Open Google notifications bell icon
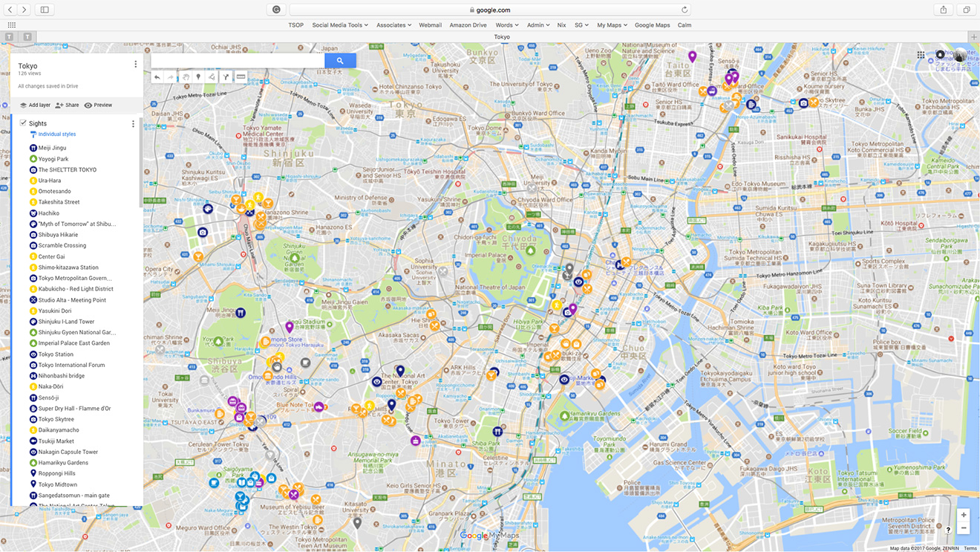980x552 pixels. [x=940, y=55]
